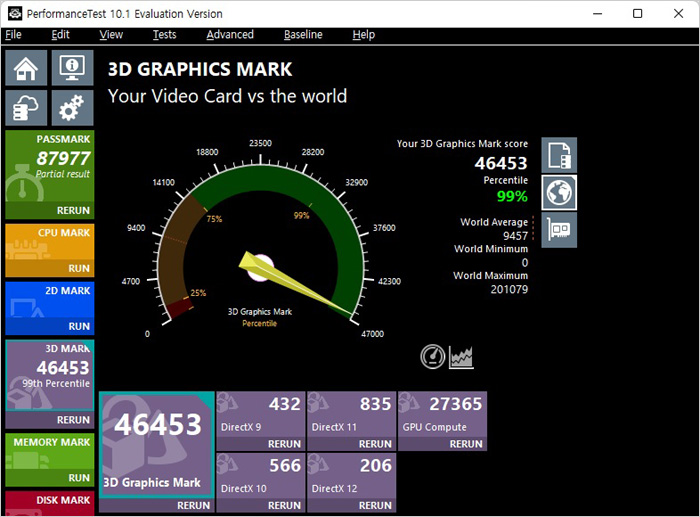The image size is (700, 517).
Task: Select the 2D Mark tile
Action: (x=50, y=300)
